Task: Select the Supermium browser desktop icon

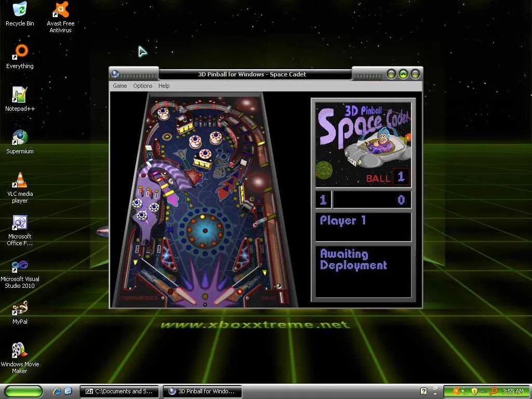Action: pyautogui.click(x=20, y=142)
